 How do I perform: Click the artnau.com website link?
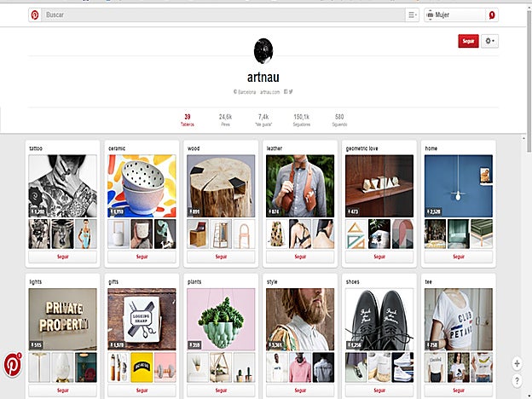click(269, 91)
